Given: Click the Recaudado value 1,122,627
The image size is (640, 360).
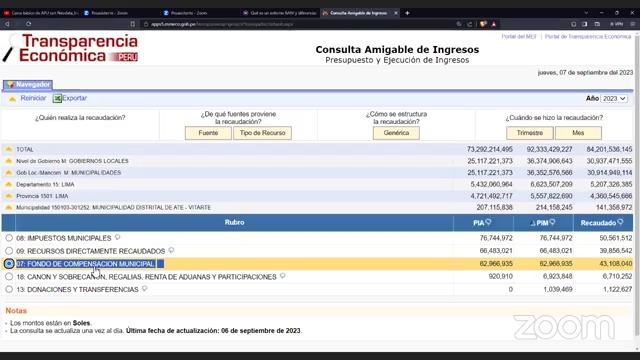Looking at the screenshot, I should [x=617, y=289].
